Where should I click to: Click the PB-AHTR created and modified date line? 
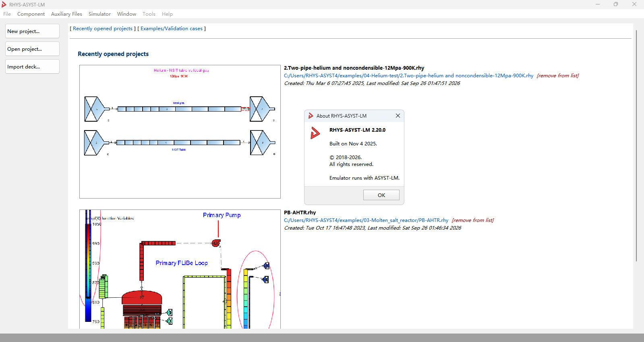[373, 228]
